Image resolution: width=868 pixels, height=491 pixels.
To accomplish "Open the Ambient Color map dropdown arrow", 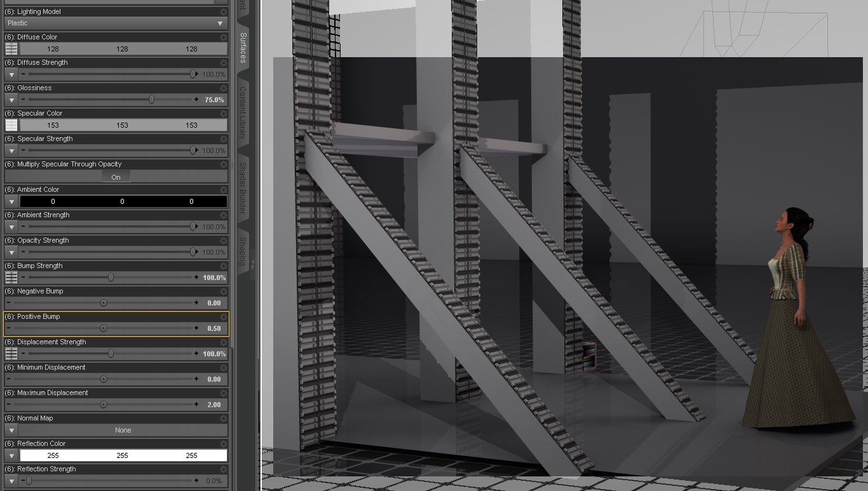I will click(11, 201).
